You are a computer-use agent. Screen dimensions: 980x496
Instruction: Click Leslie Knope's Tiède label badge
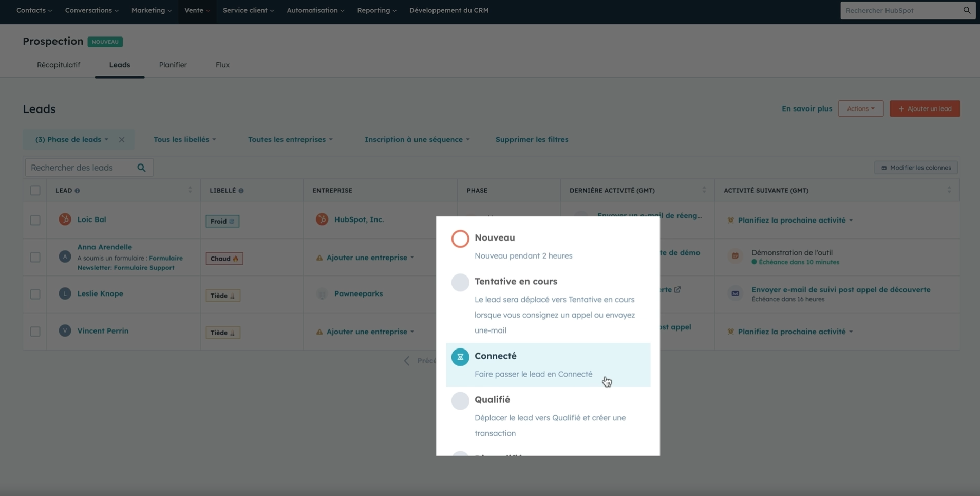pos(223,296)
